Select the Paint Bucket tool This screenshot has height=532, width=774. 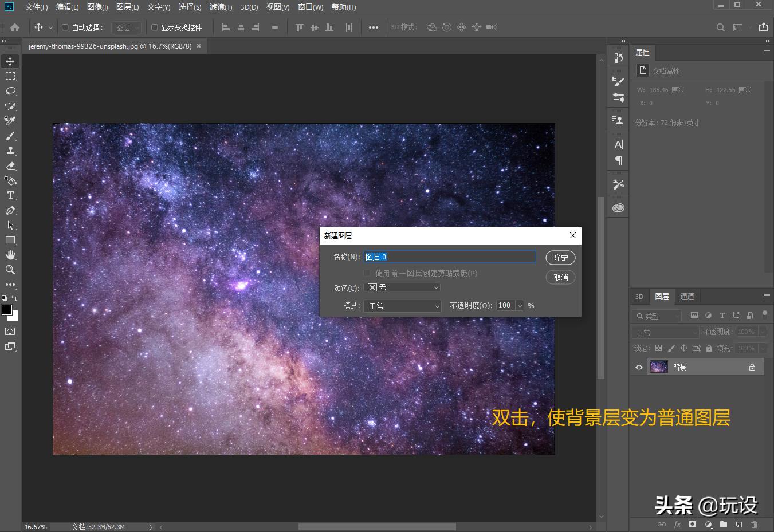[x=9, y=180]
